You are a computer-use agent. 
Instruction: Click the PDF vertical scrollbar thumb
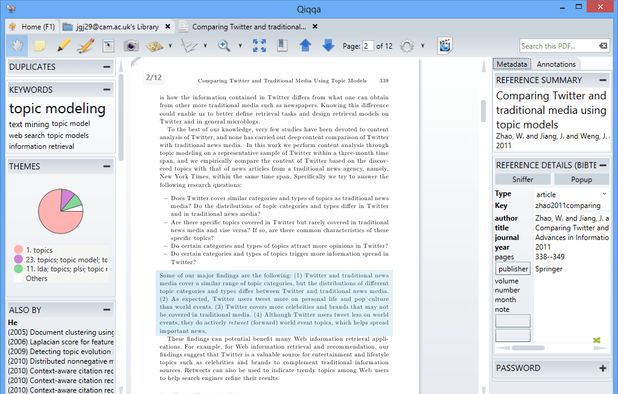(x=484, y=111)
